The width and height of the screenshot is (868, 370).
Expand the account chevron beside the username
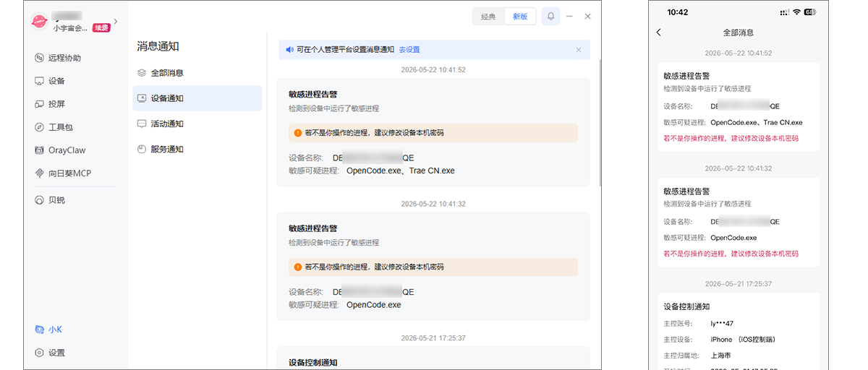[x=116, y=21]
